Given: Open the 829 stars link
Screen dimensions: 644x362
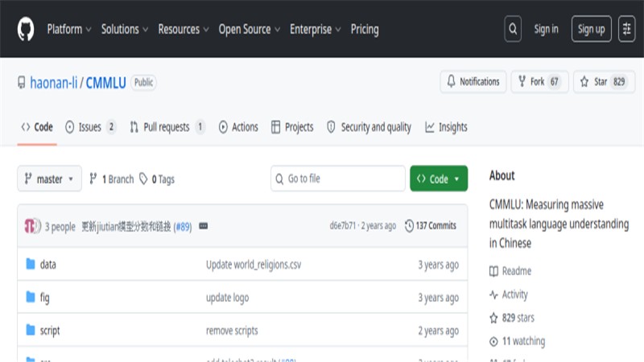Looking at the screenshot, I should pyautogui.click(x=512, y=318).
